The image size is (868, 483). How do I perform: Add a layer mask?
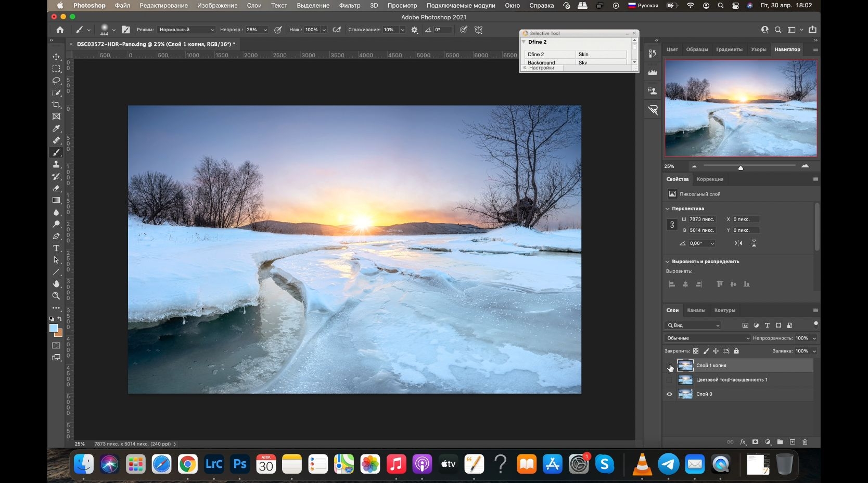pos(755,442)
